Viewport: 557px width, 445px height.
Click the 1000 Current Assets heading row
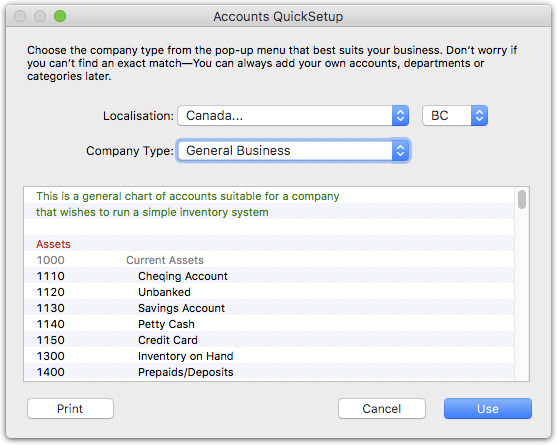tap(269, 260)
